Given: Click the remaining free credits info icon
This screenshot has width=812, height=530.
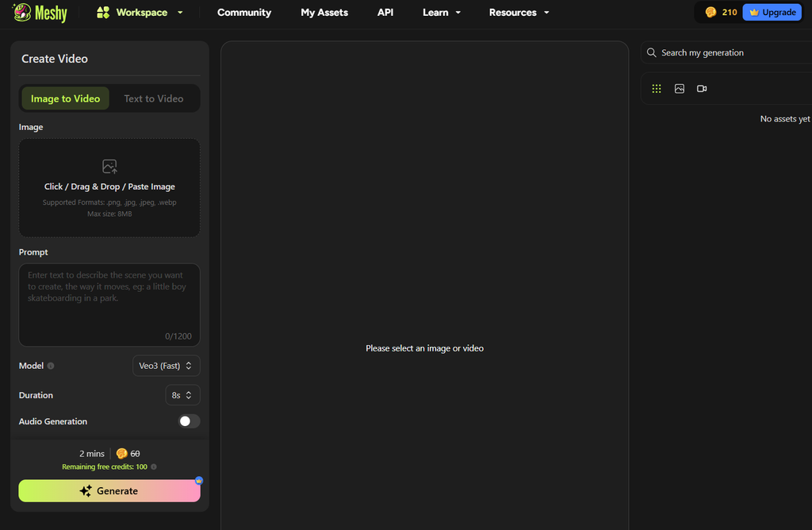Looking at the screenshot, I should pyautogui.click(x=154, y=467).
